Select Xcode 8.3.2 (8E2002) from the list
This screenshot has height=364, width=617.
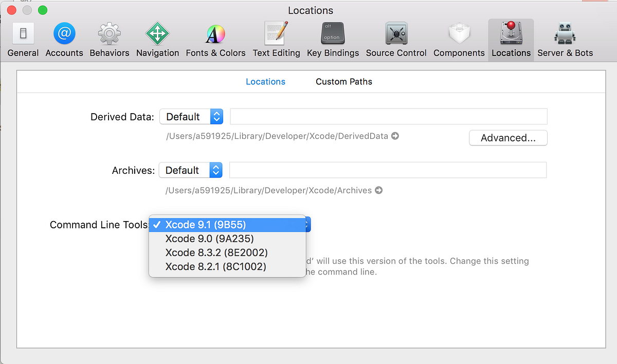216,252
